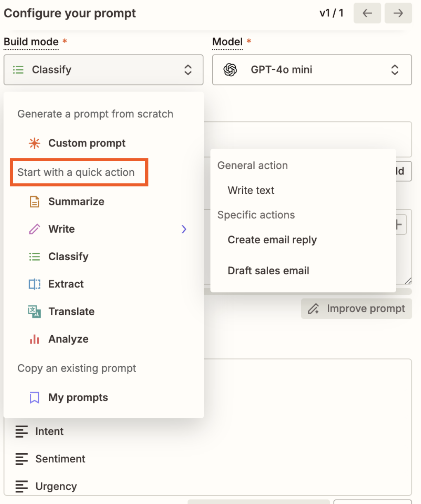Open the GPT-4o mini model dropdown
The width and height of the screenshot is (421, 504).
click(312, 70)
